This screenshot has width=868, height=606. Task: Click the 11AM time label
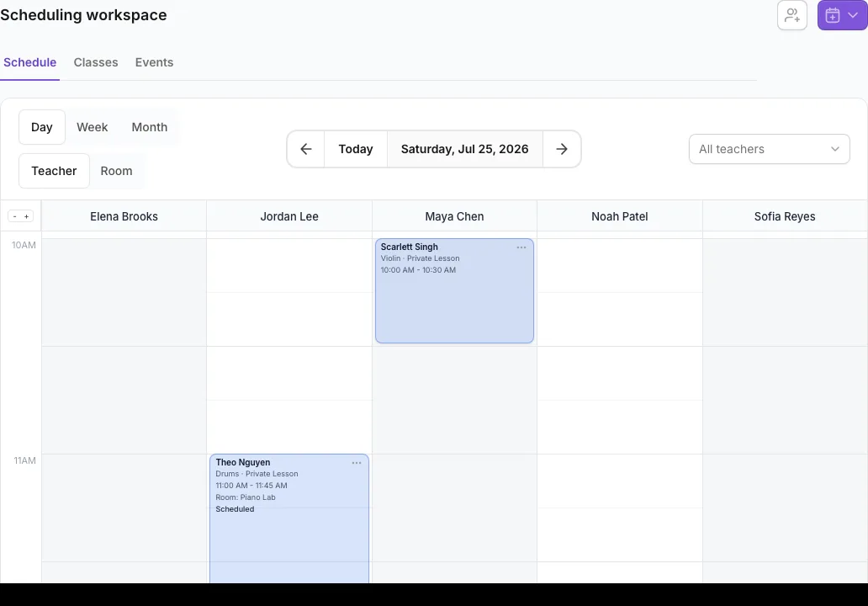(x=25, y=461)
